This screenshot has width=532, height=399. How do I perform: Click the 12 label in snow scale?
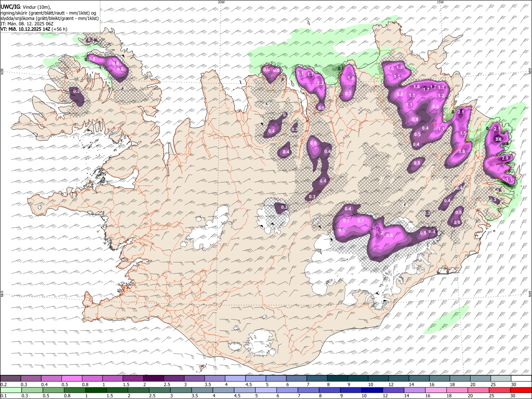(x=391, y=384)
